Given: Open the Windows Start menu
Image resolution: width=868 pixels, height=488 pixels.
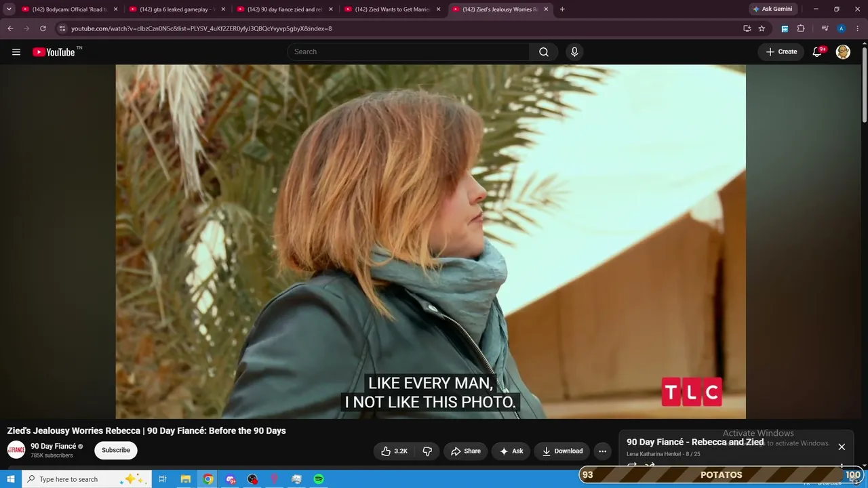Looking at the screenshot, I should pyautogui.click(x=10, y=479).
